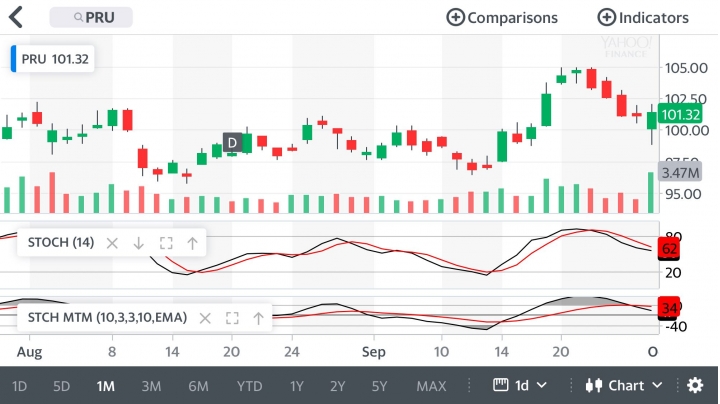The image size is (720, 404).
Task: Click the PRU 101.32 price label
Action: pyautogui.click(x=53, y=59)
